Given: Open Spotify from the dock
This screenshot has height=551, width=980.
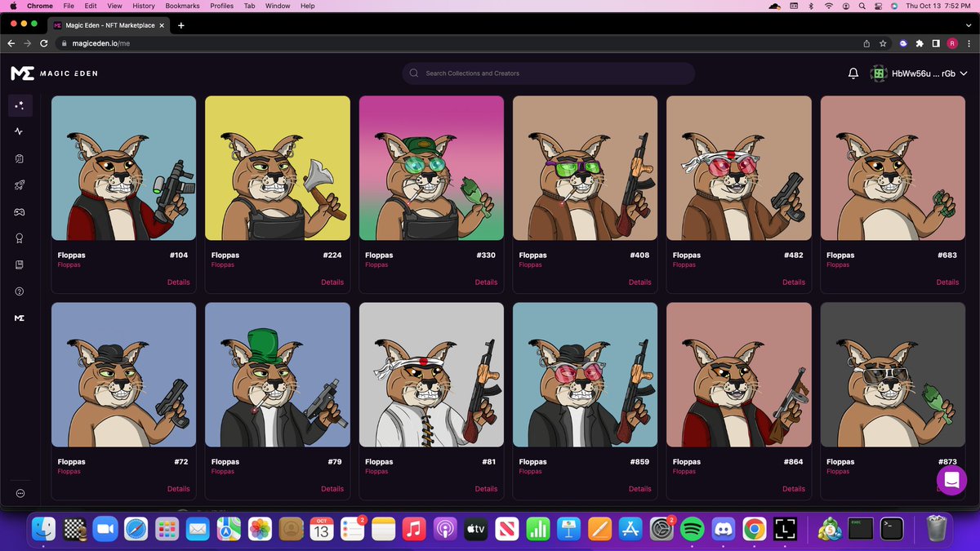Looking at the screenshot, I should 692,529.
